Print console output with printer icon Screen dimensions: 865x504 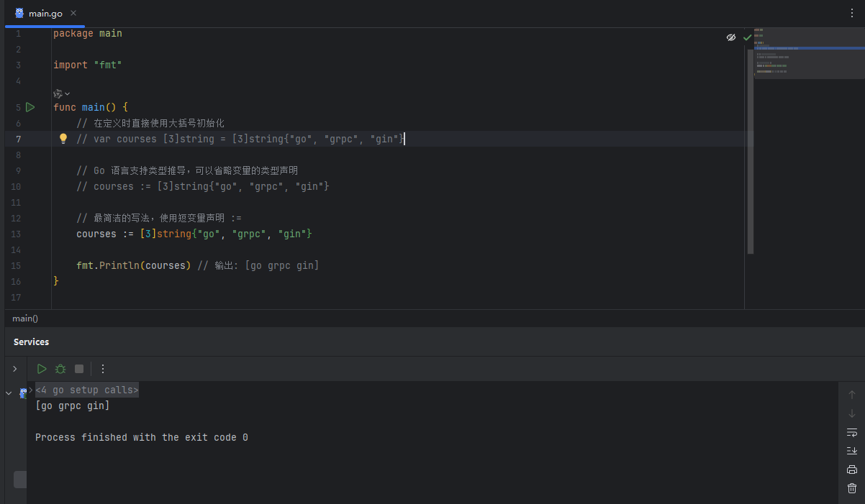852,469
